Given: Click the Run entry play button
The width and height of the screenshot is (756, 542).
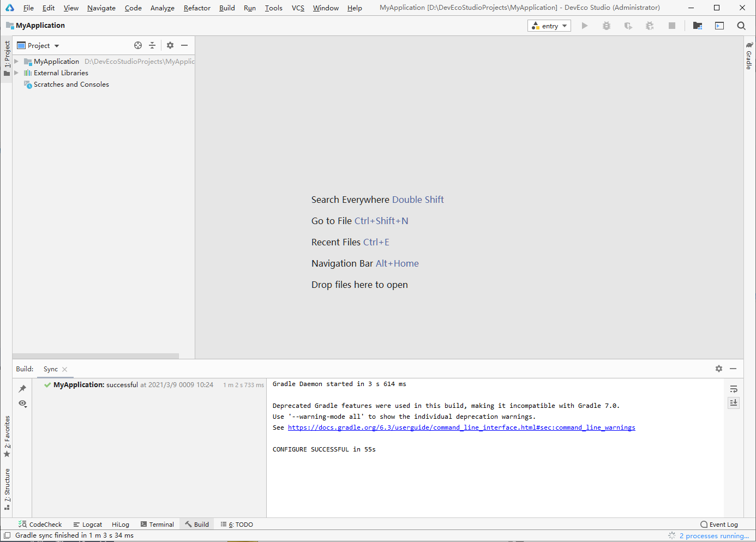Looking at the screenshot, I should tap(585, 26).
